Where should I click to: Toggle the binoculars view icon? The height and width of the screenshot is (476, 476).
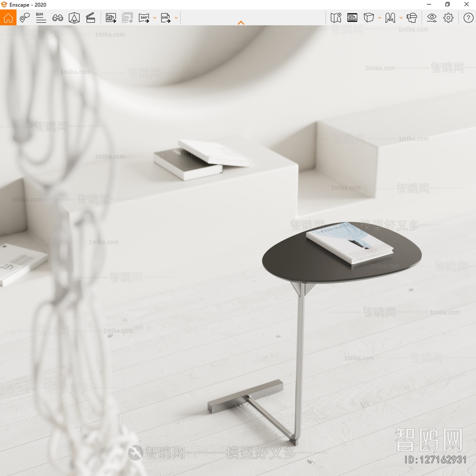point(57,18)
